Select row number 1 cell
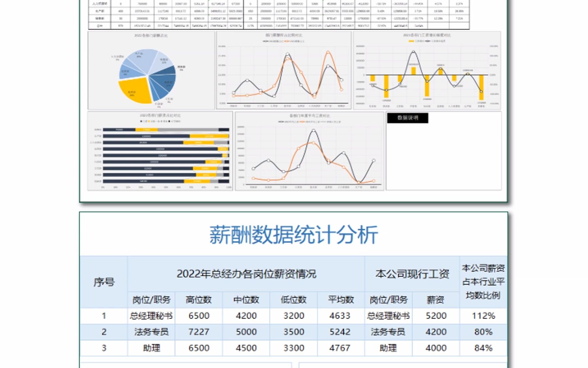 pos(104,316)
